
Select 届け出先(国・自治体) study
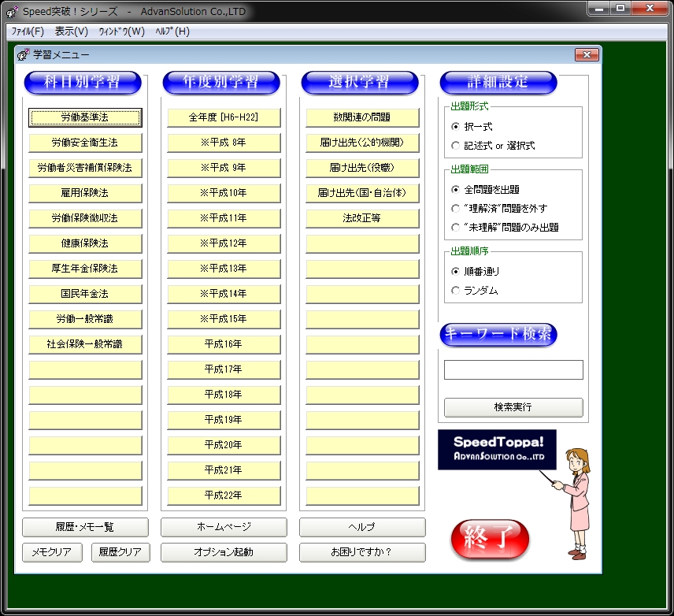coord(362,193)
